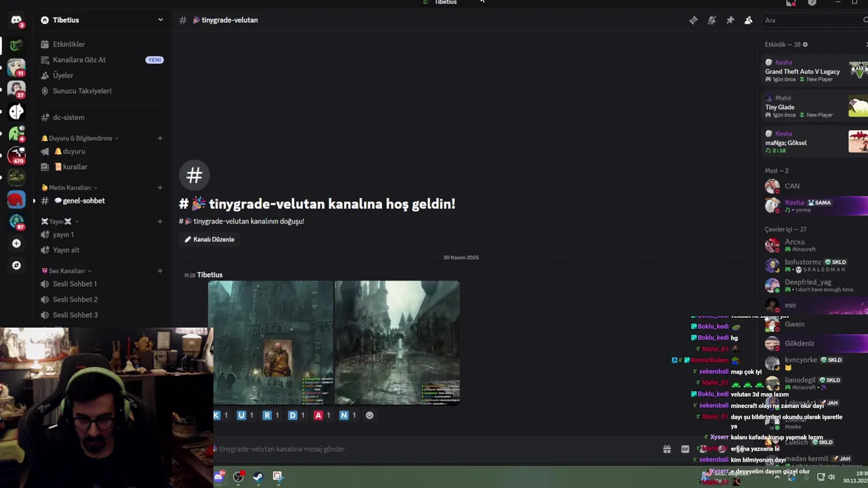868x488 pixels.
Task: Open the right street image attachment thumbnail
Action: coord(397,343)
